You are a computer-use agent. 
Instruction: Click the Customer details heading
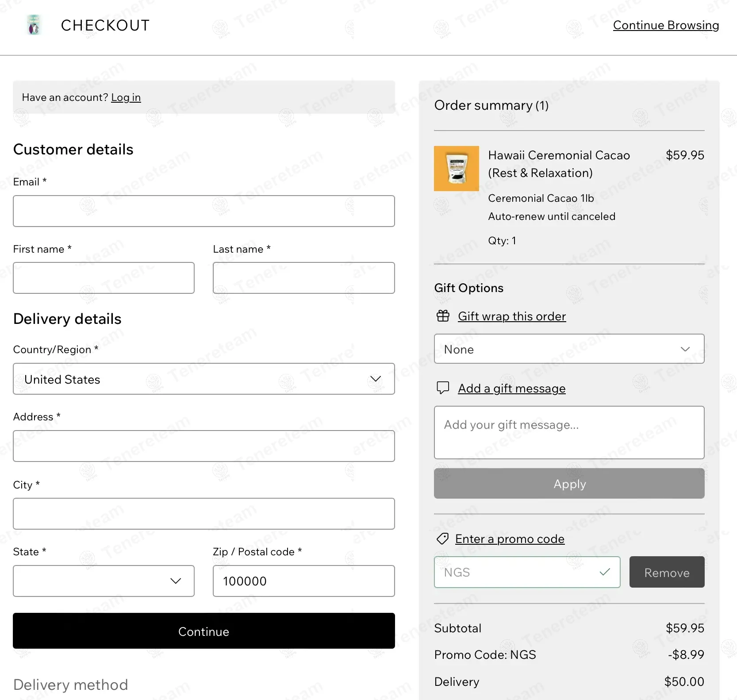[x=73, y=150]
